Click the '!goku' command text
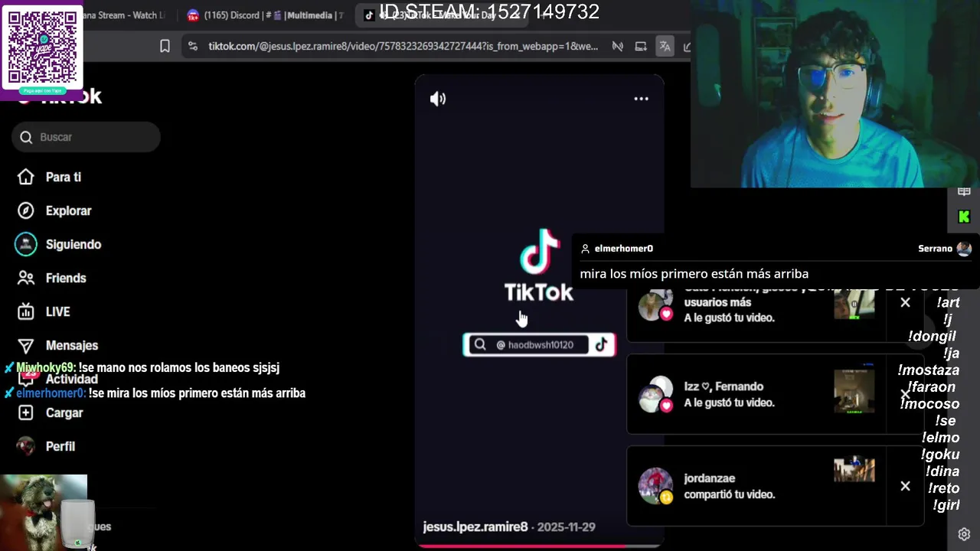Screen dimensions: 980x551 click(x=940, y=454)
